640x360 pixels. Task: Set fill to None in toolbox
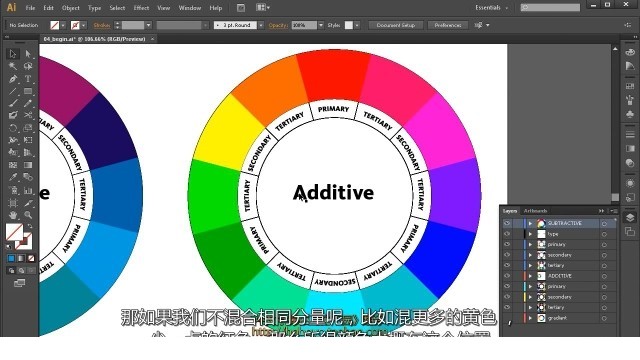tap(31, 258)
